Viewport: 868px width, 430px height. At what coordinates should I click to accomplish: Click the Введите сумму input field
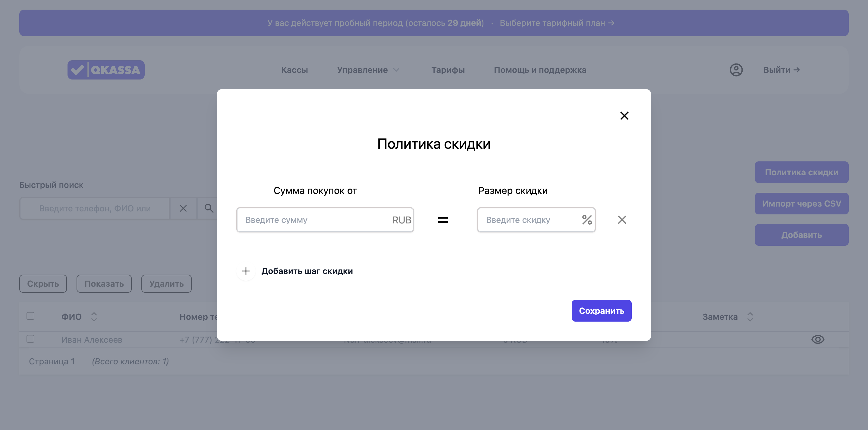313,220
